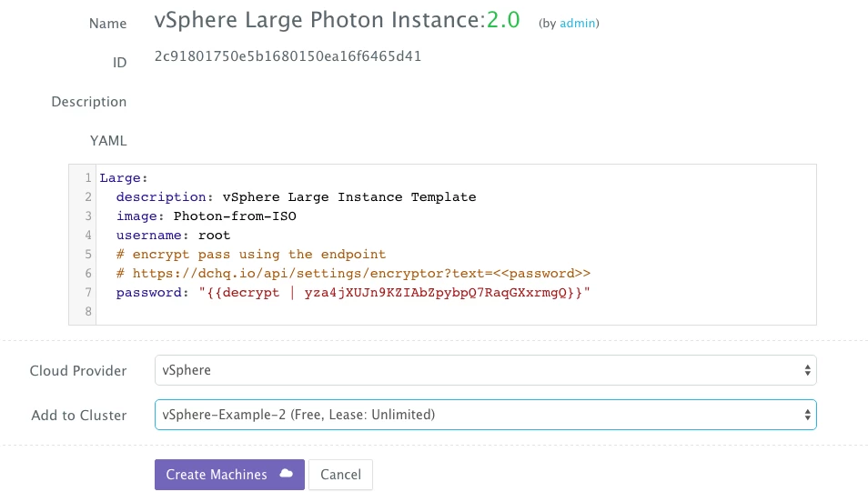Click the 'image: Photon-from-ISO' YAML line
The height and width of the screenshot is (502, 868).
pos(206,216)
